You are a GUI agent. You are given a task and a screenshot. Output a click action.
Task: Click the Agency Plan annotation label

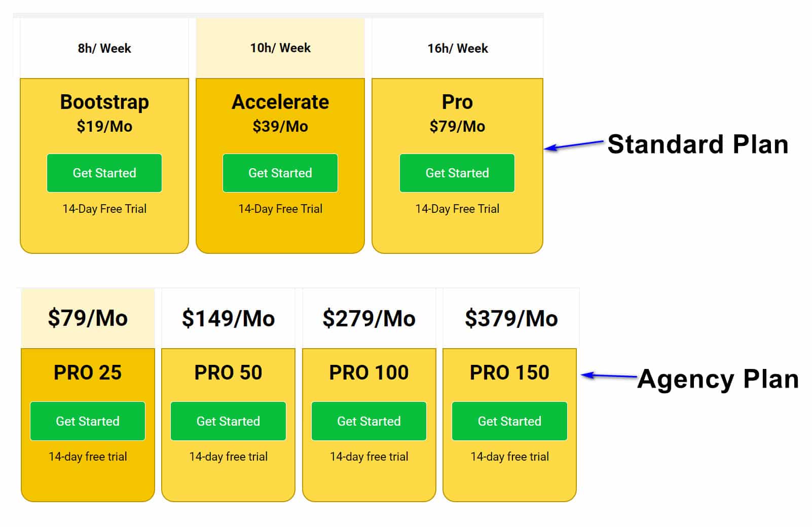(x=718, y=379)
